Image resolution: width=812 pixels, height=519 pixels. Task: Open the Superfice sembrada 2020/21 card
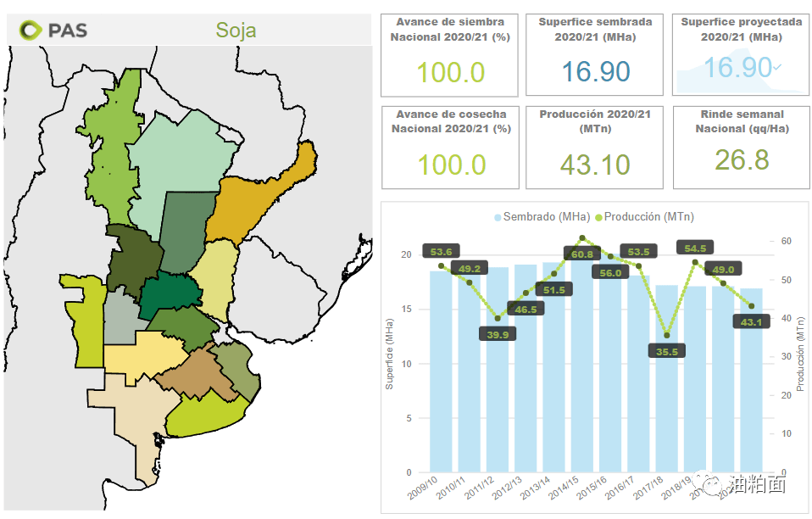point(595,55)
